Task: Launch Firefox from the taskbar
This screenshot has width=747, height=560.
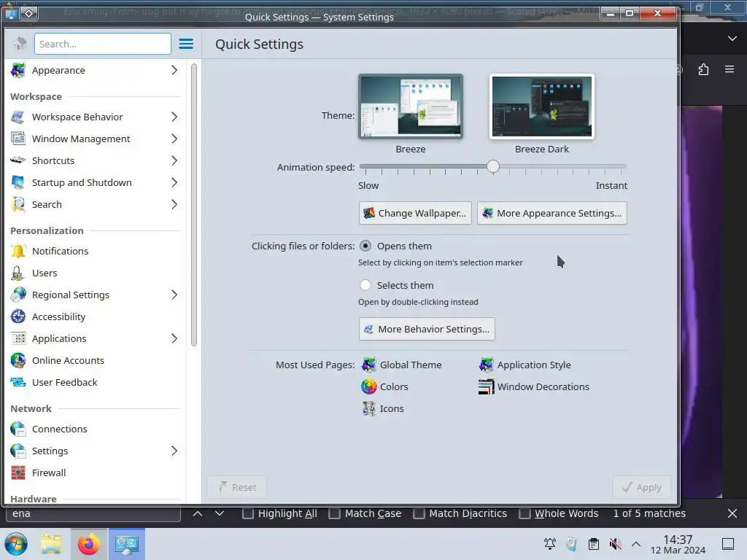Action: (88, 544)
